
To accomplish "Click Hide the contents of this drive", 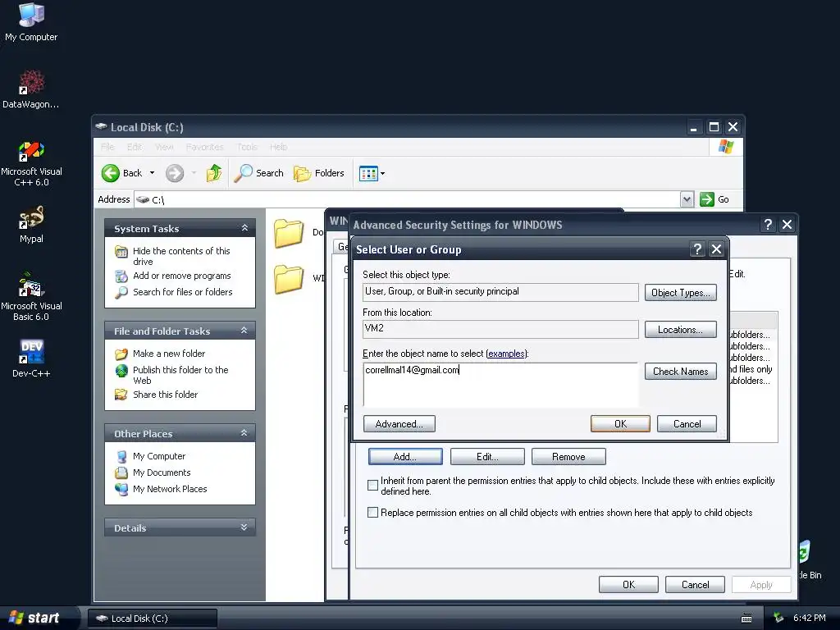I will 181,256.
